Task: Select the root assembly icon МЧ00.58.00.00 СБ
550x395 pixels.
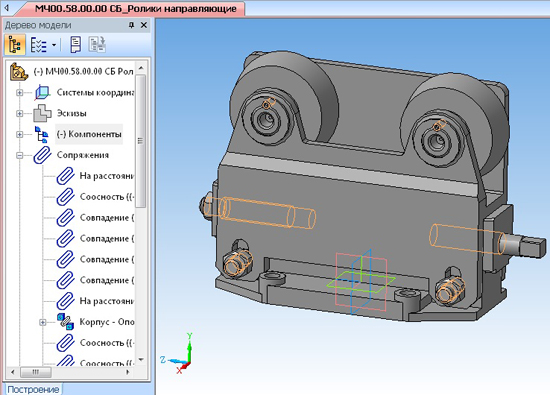Action: (19, 72)
